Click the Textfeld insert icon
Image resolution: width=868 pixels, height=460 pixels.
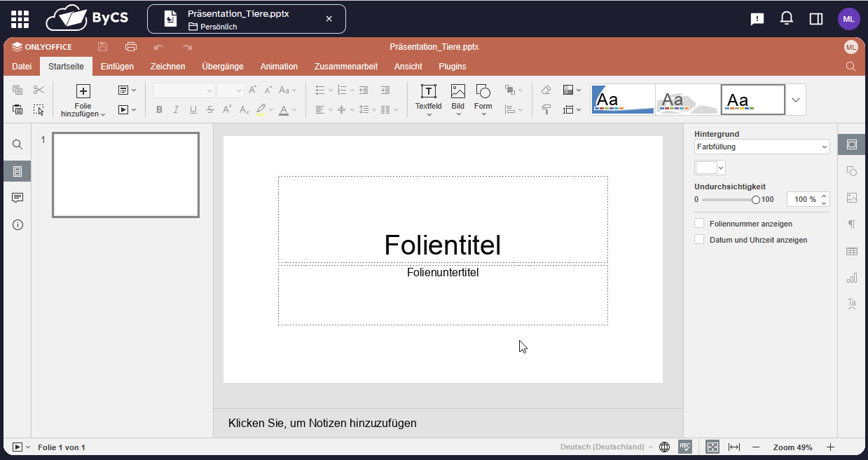428,92
